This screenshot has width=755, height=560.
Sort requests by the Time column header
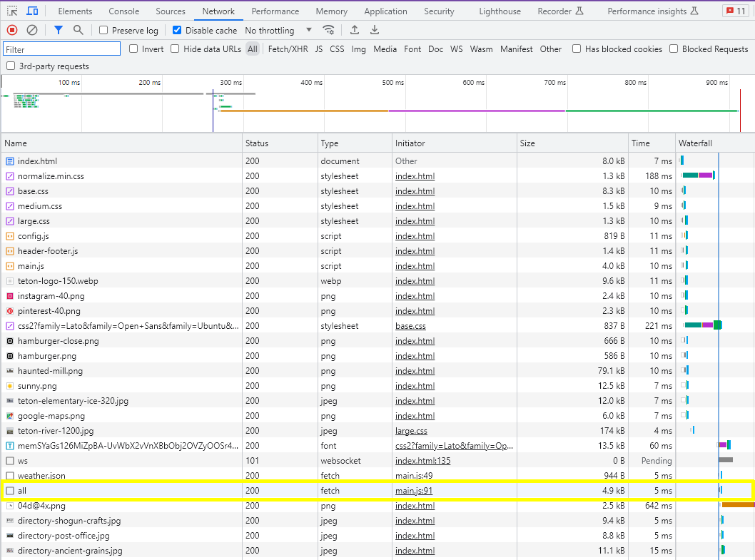pyautogui.click(x=640, y=143)
